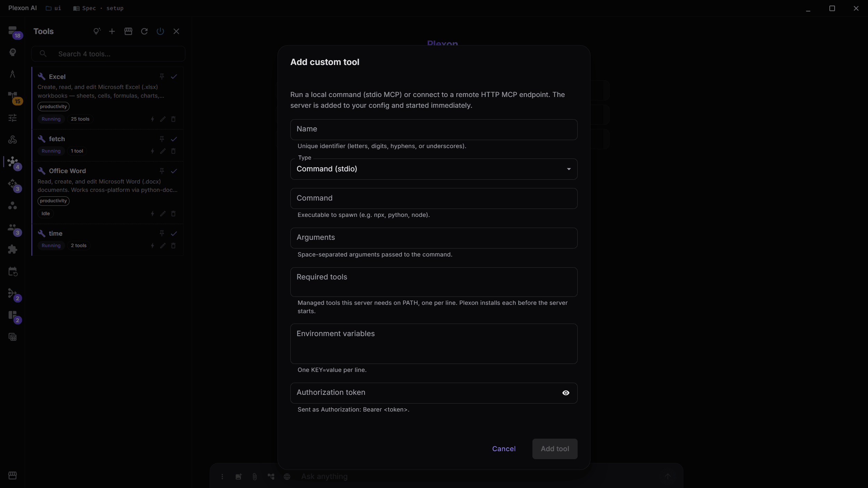Delete the fetch tool
The image size is (868, 488).
[x=173, y=151]
